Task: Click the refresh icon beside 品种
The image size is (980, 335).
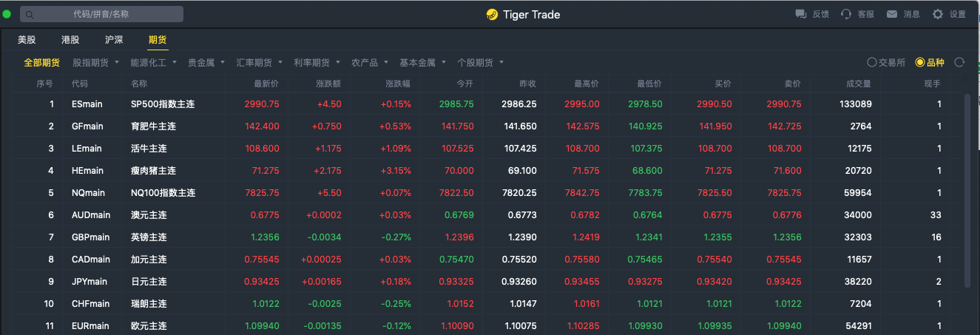Action: click(959, 62)
